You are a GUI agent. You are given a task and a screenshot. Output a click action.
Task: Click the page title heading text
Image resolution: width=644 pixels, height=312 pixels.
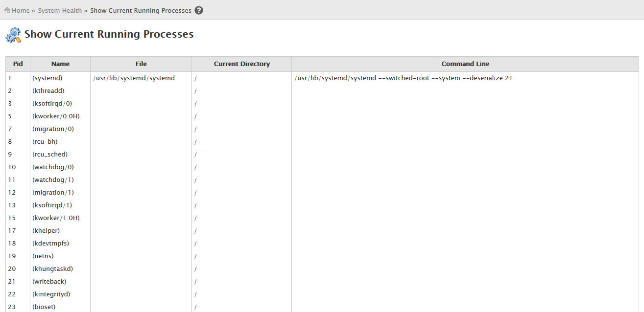pos(109,34)
